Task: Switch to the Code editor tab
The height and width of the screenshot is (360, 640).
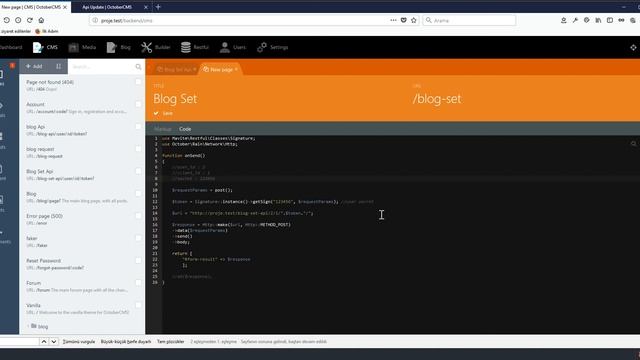Action: point(185,129)
